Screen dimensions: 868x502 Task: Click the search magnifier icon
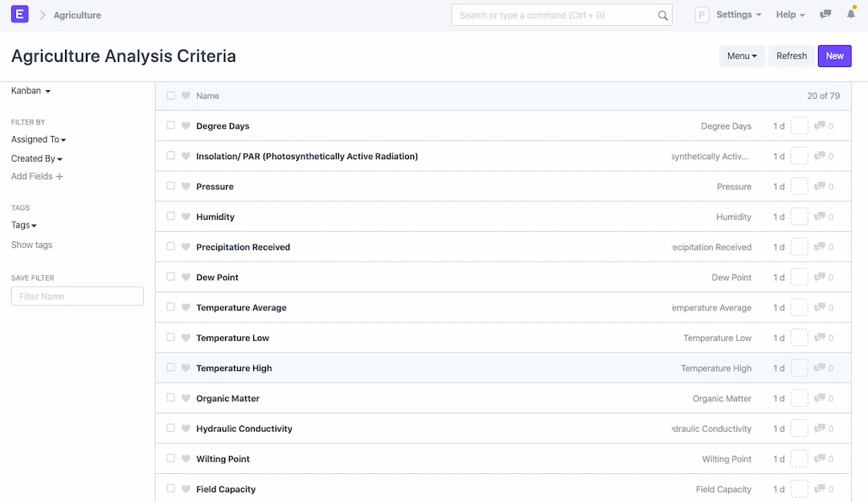(x=663, y=15)
